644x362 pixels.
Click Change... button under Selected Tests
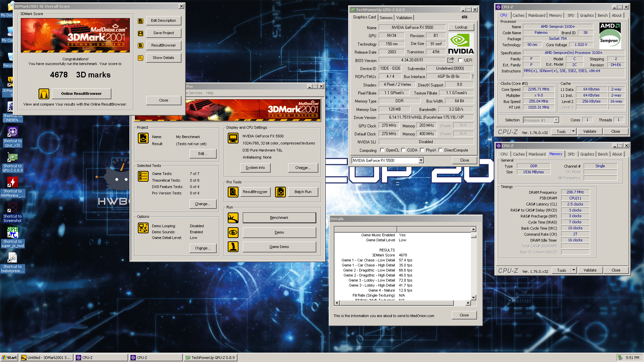pyautogui.click(x=203, y=204)
